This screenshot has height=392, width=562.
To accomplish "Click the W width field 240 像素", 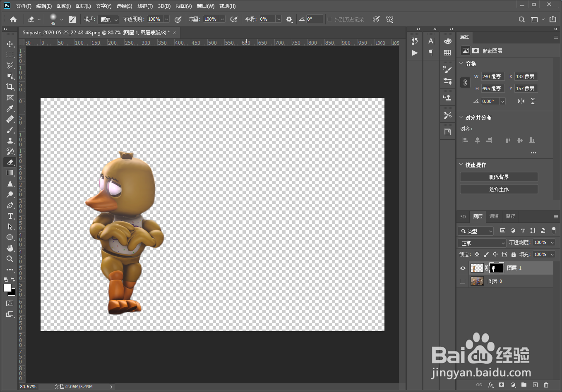I will tap(492, 76).
